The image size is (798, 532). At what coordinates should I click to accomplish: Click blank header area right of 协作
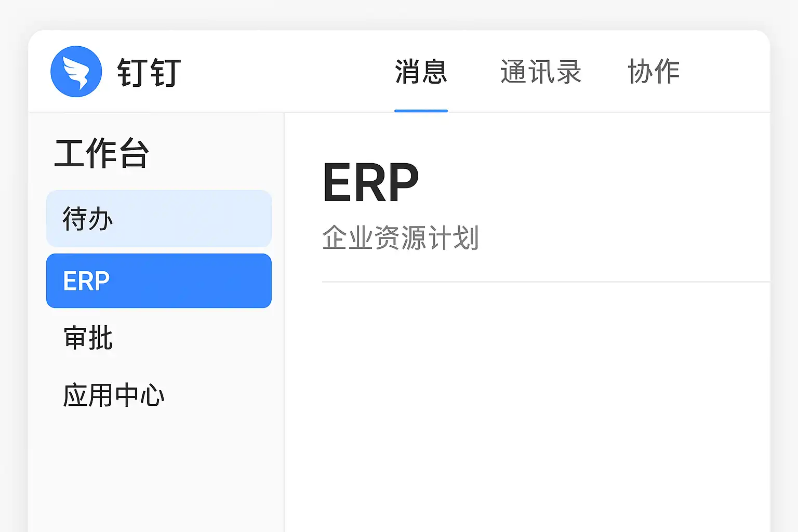[x=727, y=72]
